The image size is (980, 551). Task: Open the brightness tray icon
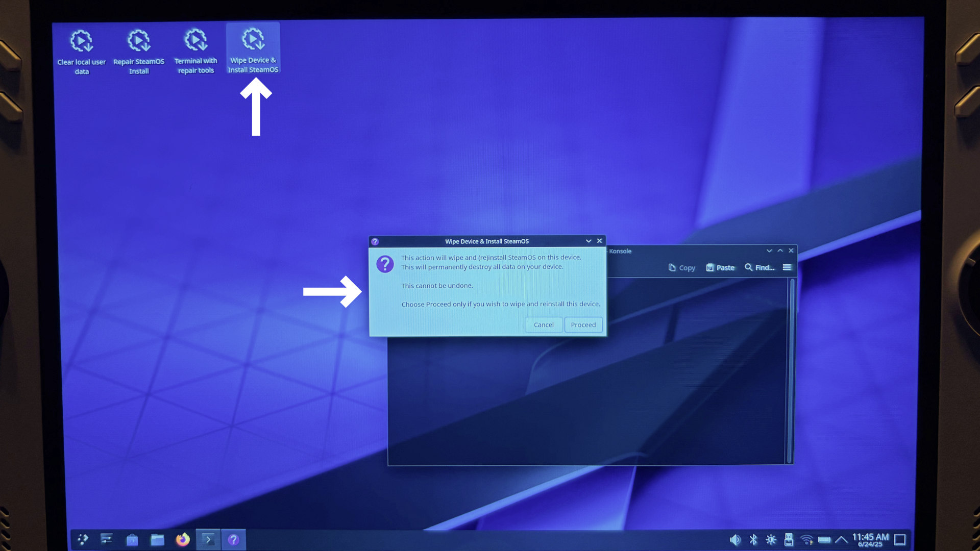(771, 540)
